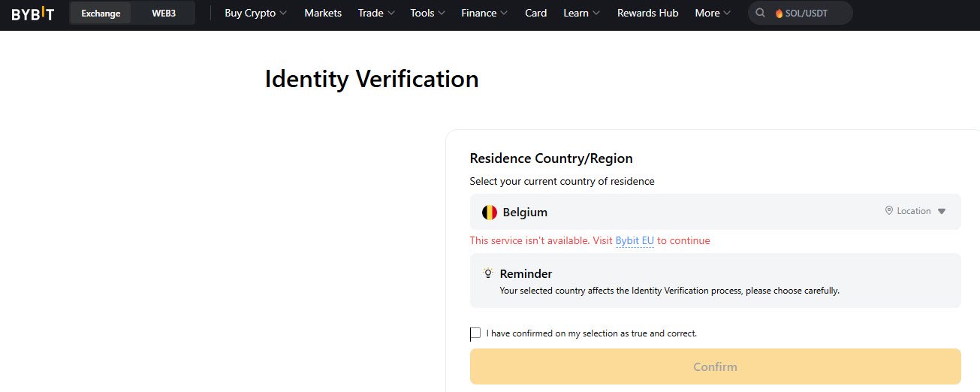Open Rewards Hub
The image size is (980, 392).
click(647, 13)
